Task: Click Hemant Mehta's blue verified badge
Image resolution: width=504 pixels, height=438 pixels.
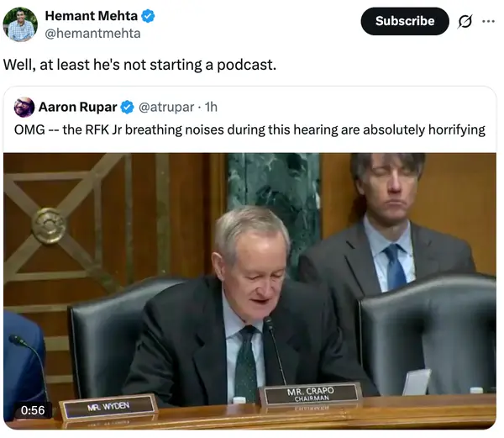Action: pos(148,16)
